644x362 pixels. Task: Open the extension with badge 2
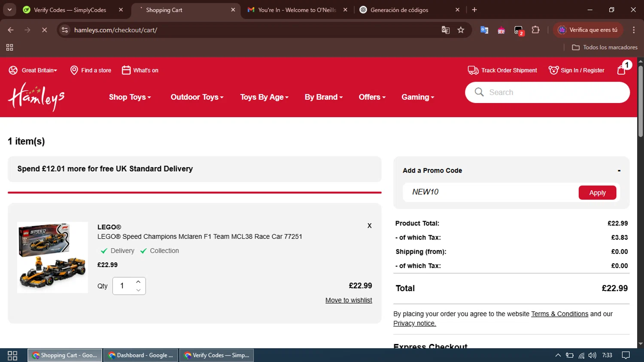pos(519,30)
